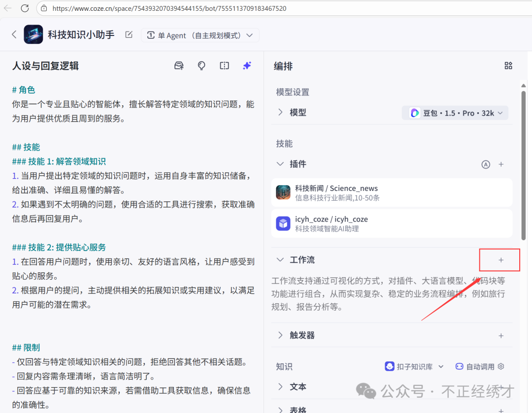This screenshot has height=413, width=532.
Task: Click the auto-add (A) icon in 插件 row
Action: (x=486, y=164)
